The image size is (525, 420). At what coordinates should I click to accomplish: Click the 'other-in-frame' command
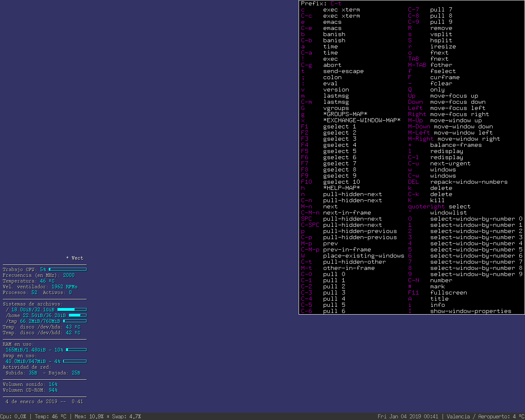click(x=349, y=268)
